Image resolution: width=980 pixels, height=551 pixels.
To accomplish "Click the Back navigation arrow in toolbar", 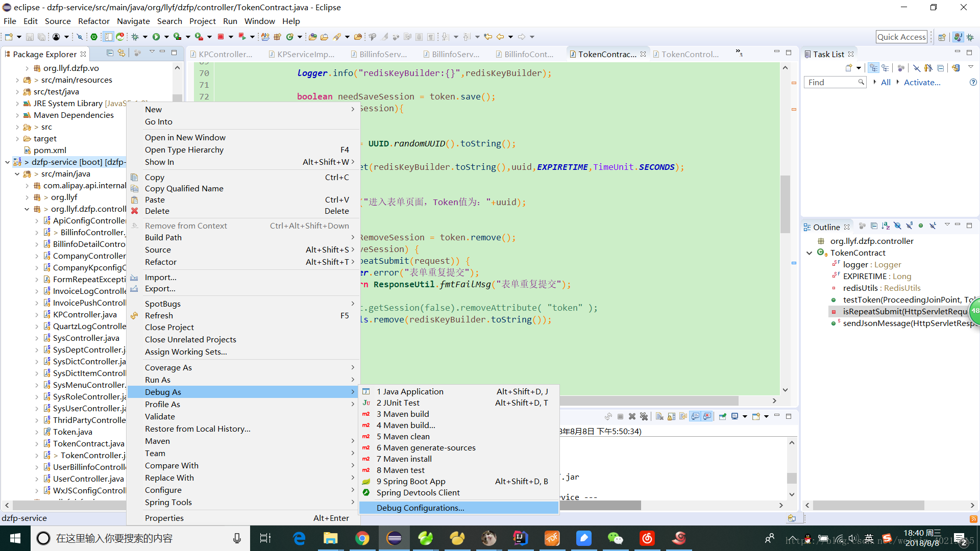I will click(500, 37).
